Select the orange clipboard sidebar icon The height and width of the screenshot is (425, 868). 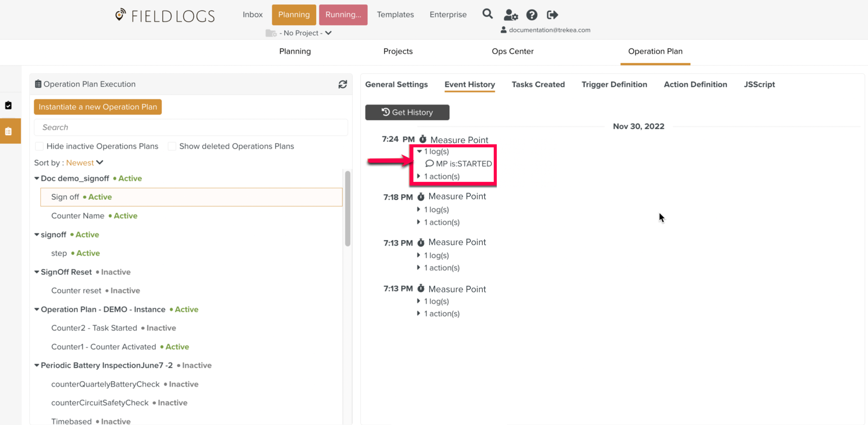coord(9,131)
